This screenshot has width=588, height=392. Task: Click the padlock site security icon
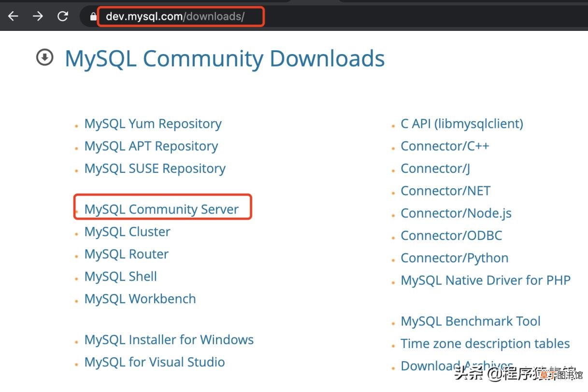coord(94,16)
